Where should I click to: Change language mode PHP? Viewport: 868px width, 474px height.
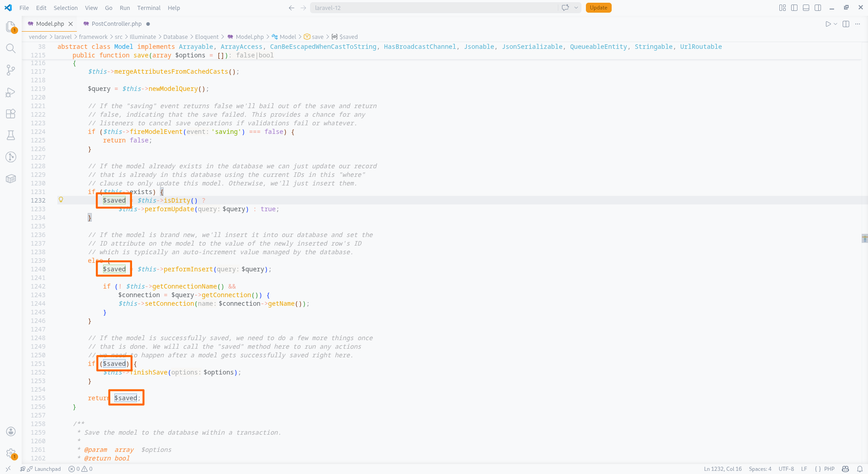(x=829, y=469)
